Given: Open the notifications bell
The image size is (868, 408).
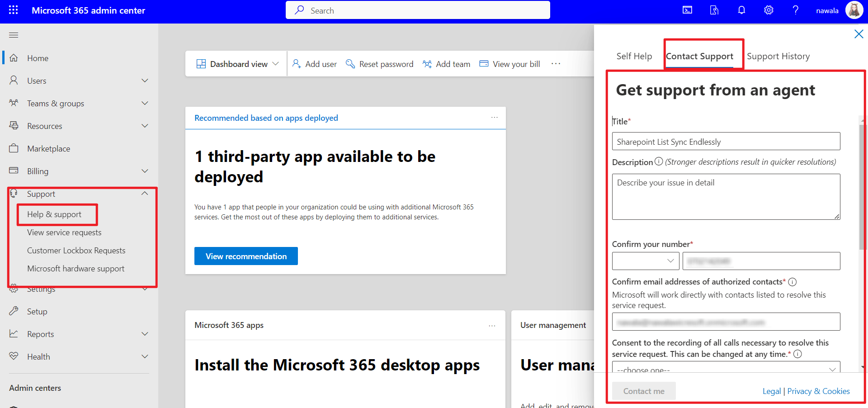Looking at the screenshot, I should click(x=741, y=10).
